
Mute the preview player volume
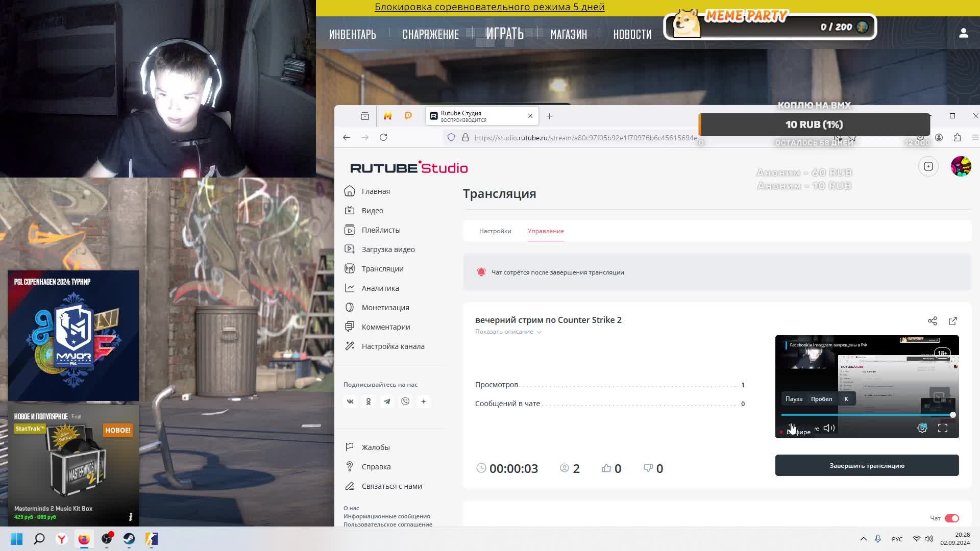pyautogui.click(x=828, y=428)
